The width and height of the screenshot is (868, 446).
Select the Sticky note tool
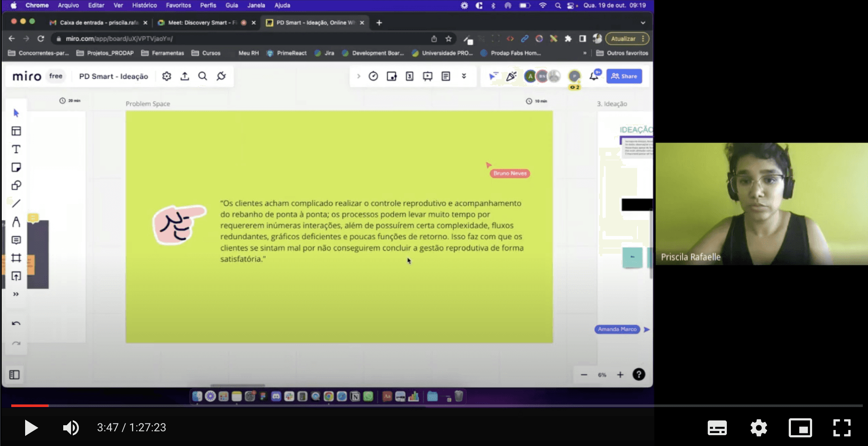[x=16, y=168]
